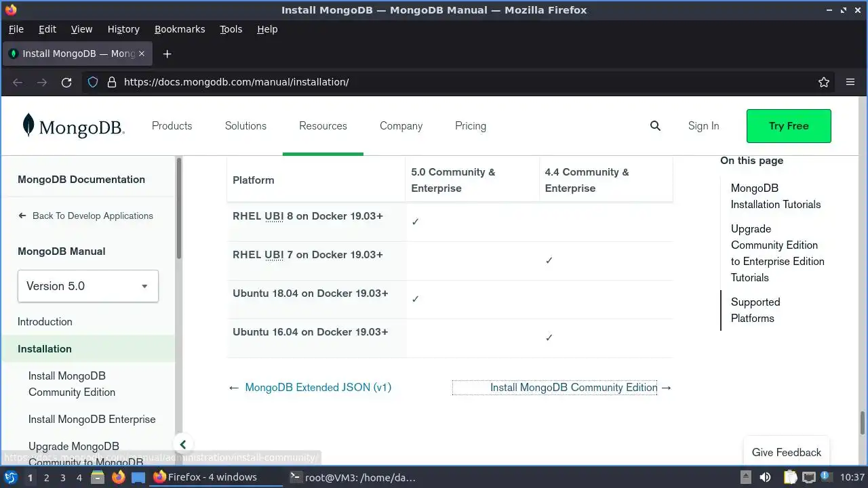868x488 pixels.
Task: Go back with the browser back arrow
Action: (x=18, y=82)
